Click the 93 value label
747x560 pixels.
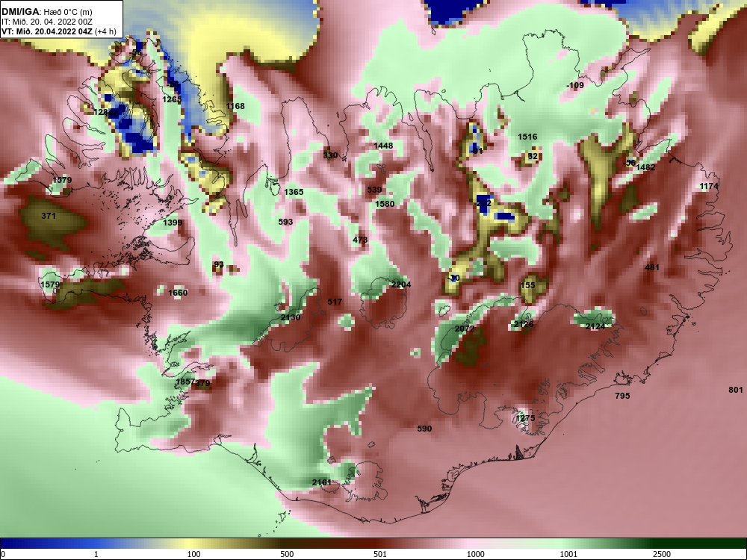coord(219,265)
